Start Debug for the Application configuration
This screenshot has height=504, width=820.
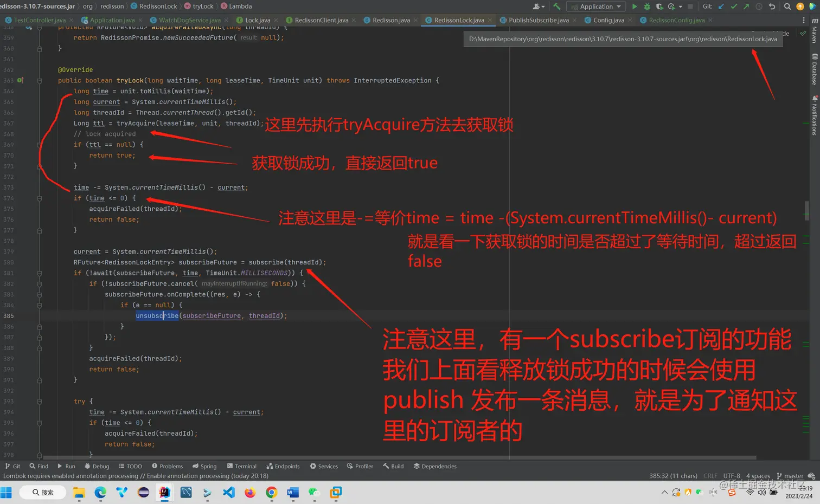[646, 7]
